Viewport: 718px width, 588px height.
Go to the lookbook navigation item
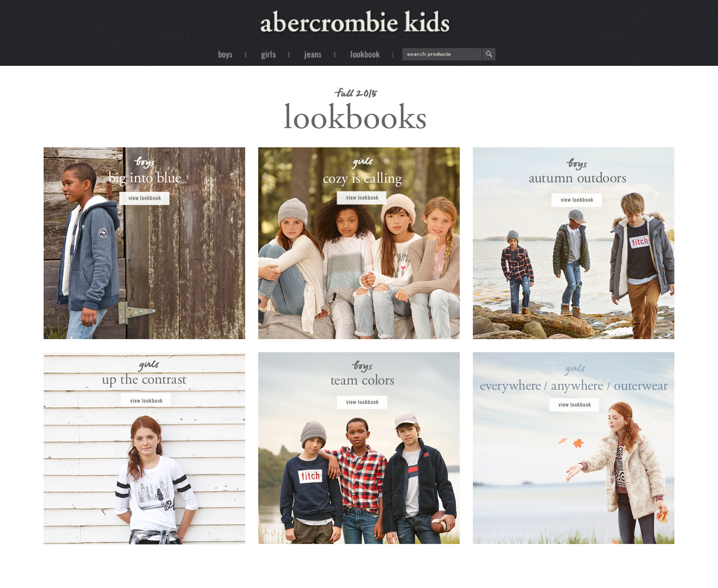point(365,54)
